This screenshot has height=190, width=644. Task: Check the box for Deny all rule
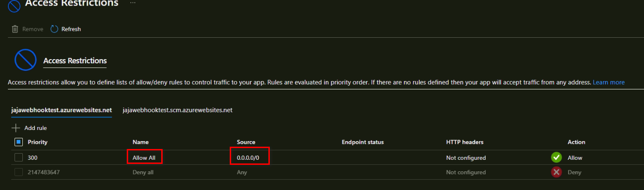[x=19, y=172]
